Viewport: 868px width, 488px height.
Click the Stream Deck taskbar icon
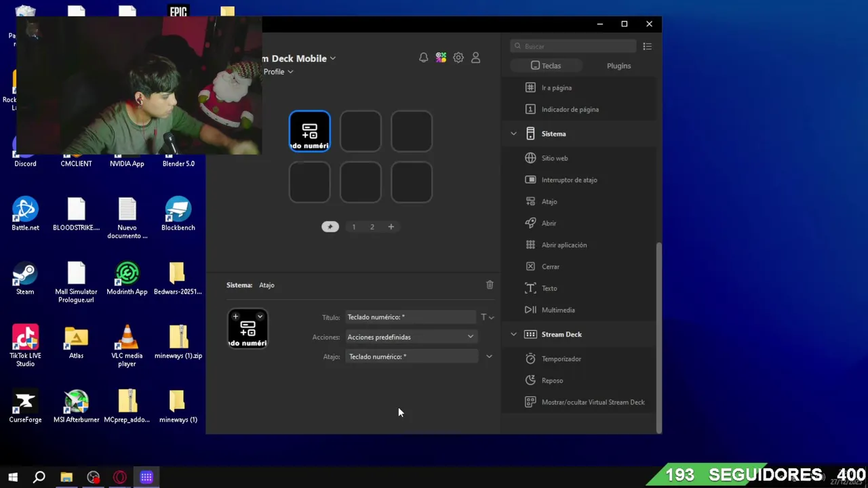tap(146, 477)
